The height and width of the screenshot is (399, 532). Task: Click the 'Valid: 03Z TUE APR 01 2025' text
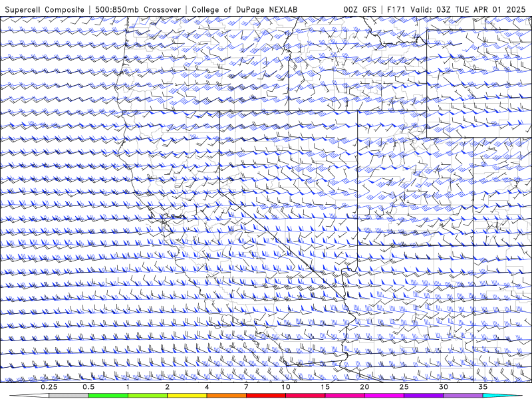coord(468,9)
